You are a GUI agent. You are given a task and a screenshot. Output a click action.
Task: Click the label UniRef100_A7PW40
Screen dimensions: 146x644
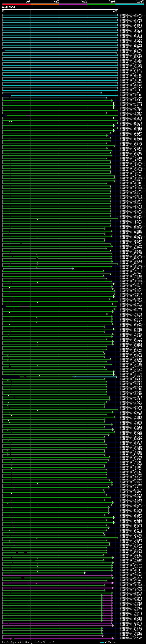click(131, 53)
